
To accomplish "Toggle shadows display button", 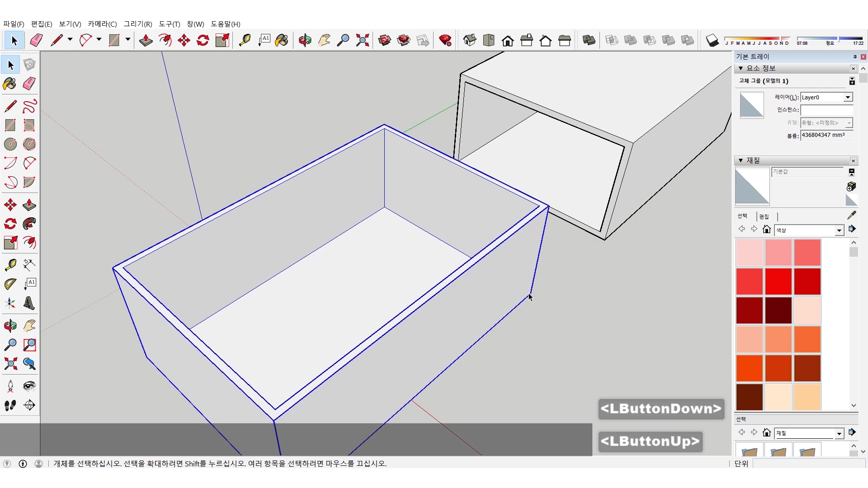I will [712, 40].
